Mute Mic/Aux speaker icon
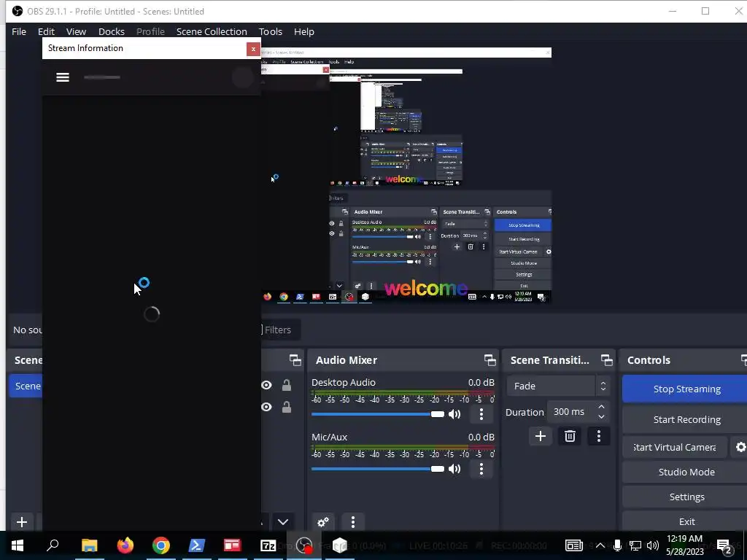The image size is (747, 560). [454, 469]
